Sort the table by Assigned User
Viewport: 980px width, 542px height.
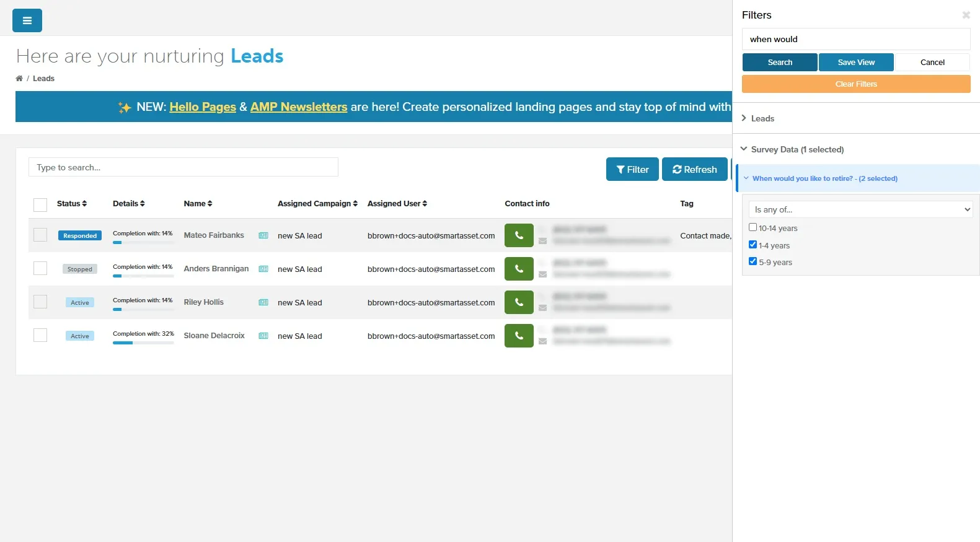coord(397,204)
